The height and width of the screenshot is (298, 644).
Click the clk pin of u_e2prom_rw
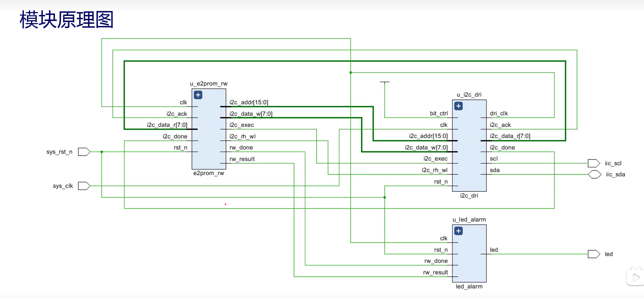click(x=183, y=103)
